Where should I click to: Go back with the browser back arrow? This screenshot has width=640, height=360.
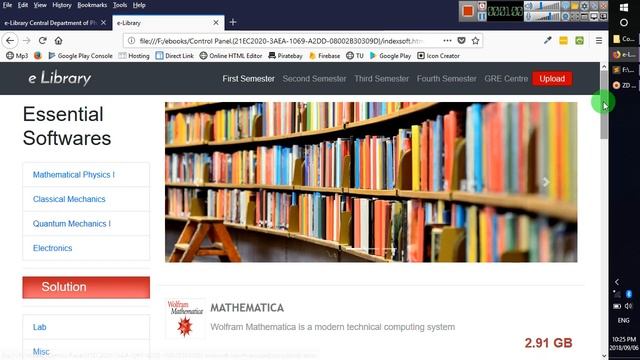(x=10, y=40)
